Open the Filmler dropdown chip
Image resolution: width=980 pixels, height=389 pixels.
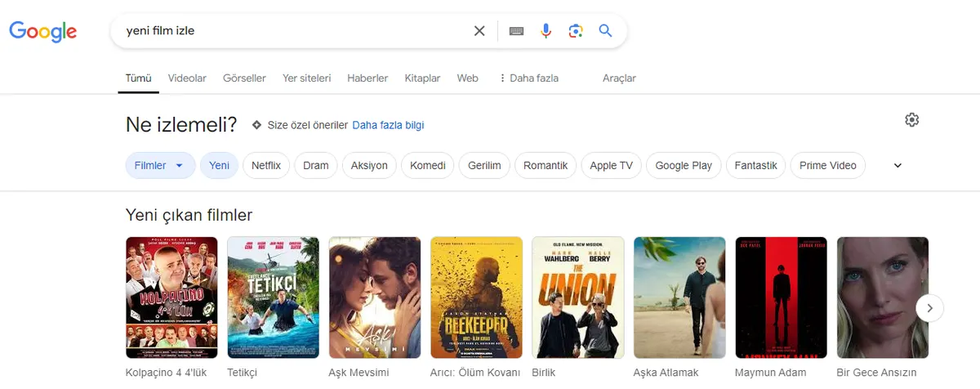[160, 165]
